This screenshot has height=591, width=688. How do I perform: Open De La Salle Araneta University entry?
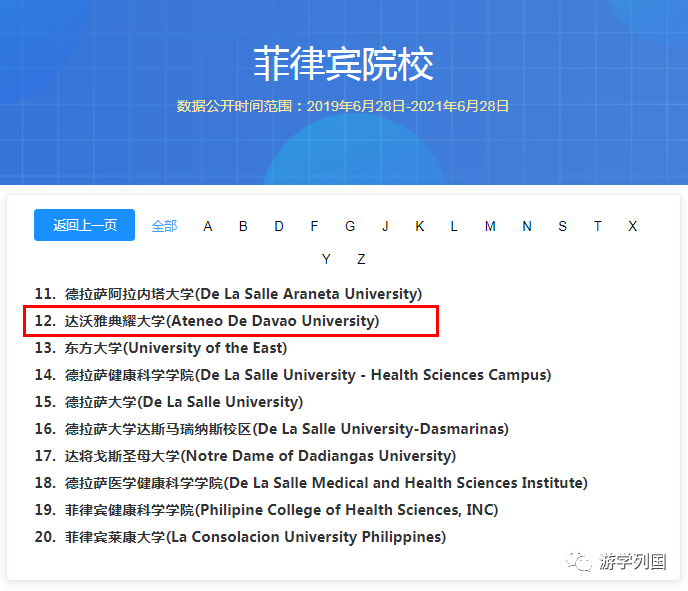click(x=228, y=294)
